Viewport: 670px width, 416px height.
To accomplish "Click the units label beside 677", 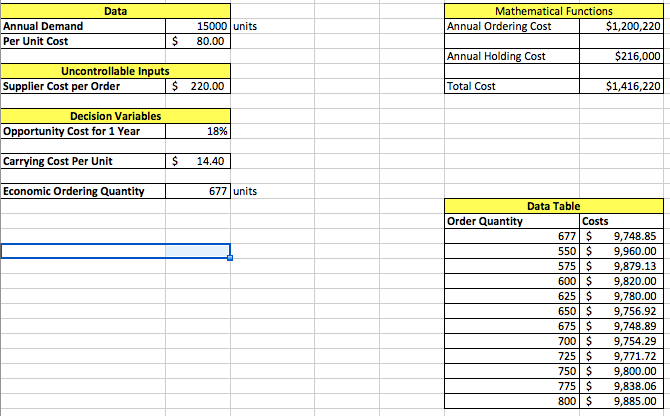I will (245, 191).
